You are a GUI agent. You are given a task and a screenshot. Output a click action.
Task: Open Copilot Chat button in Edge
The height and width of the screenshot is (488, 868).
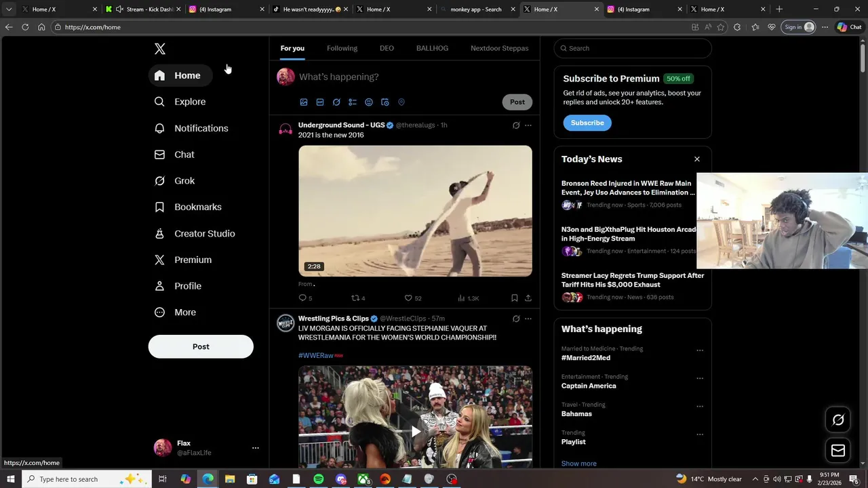point(850,27)
